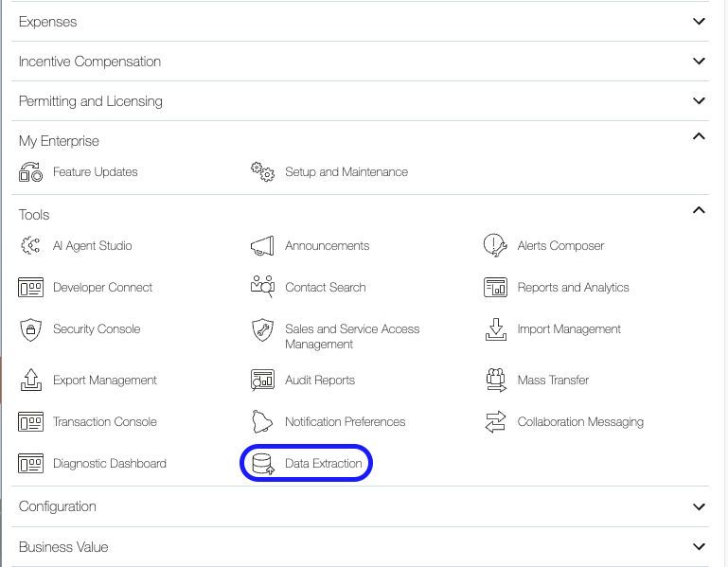728x567 pixels.
Task: Click the Import Management download icon
Action: tap(495, 329)
